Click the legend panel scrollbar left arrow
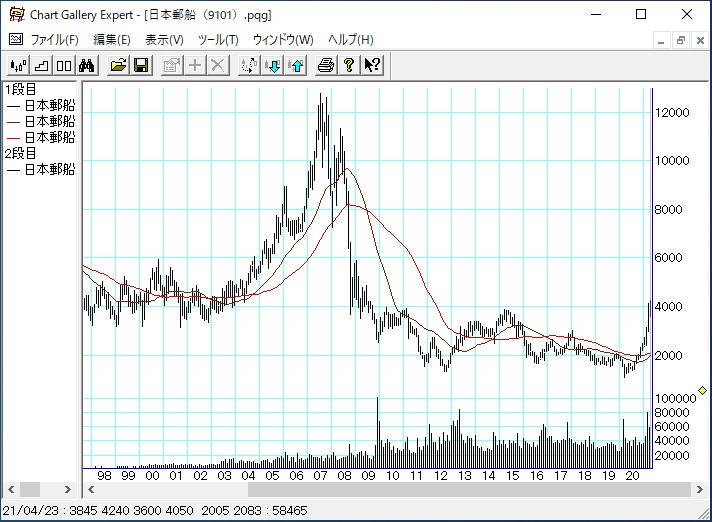The height and width of the screenshot is (522, 712). (9, 490)
